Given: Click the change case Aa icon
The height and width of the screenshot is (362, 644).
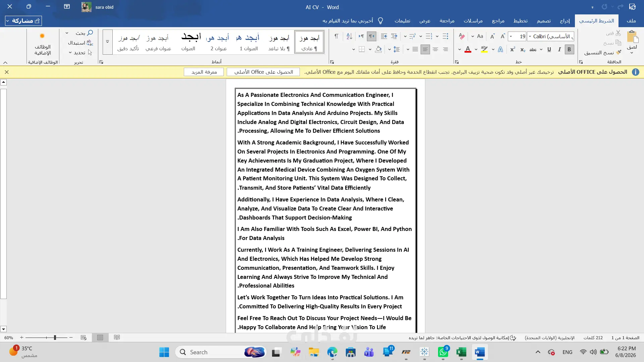Looking at the screenshot, I should pyautogui.click(x=480, y=36).
